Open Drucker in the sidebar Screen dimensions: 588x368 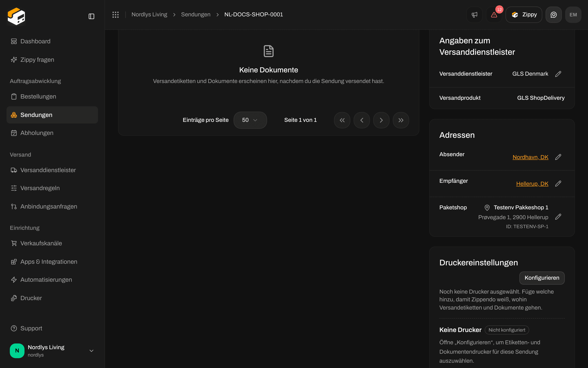[52, 298]
